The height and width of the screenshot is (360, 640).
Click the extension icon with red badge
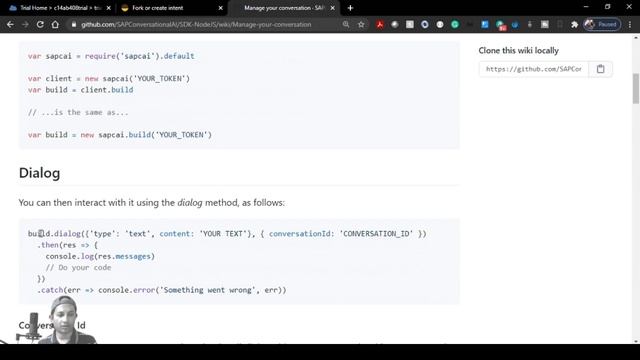point(500,25)
